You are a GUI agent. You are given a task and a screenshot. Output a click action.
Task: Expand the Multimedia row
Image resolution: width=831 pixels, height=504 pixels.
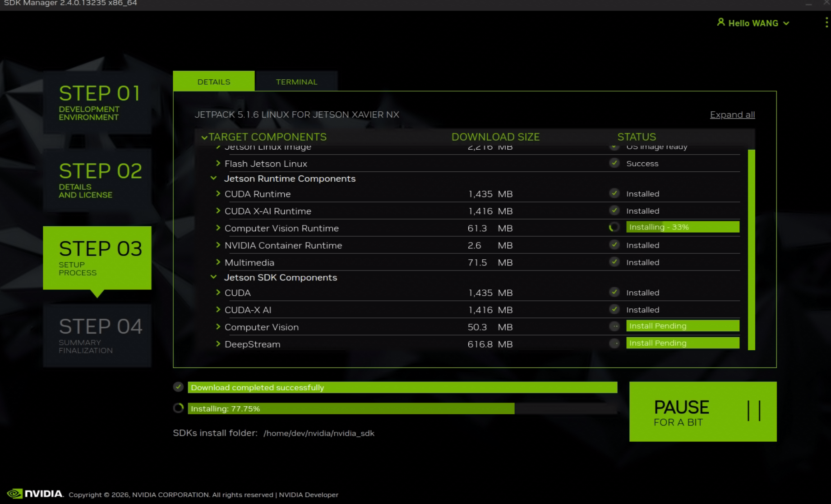click(x=218, y=262)
